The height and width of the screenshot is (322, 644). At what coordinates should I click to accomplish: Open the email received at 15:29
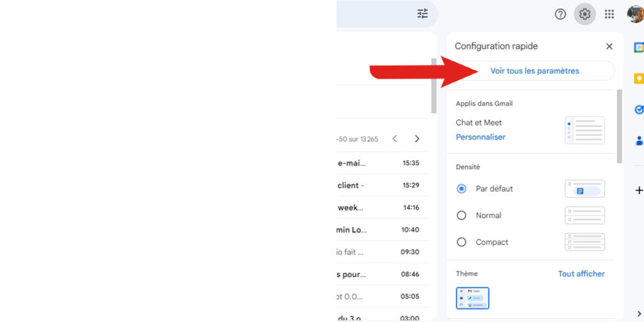pos(382,186)
